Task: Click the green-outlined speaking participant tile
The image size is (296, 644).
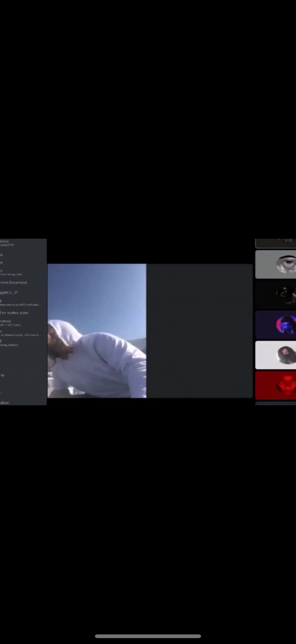Action: pos(276,243)
